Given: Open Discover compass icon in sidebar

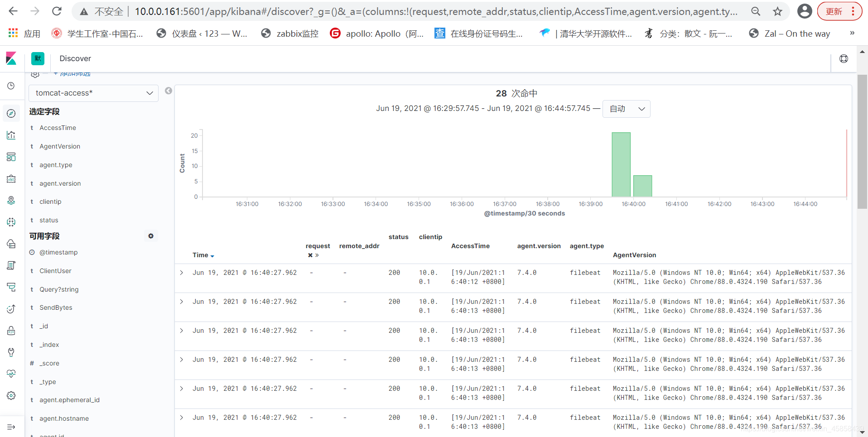Looking at the screenshot, I should point(11,113).
